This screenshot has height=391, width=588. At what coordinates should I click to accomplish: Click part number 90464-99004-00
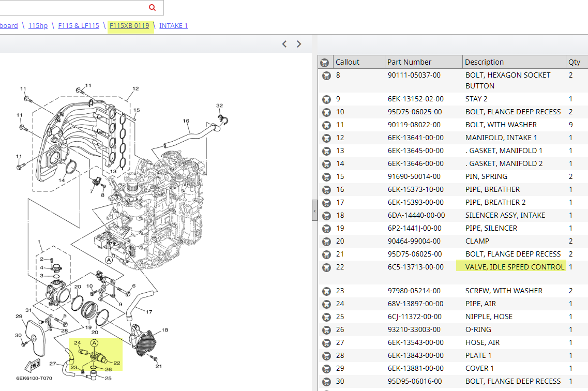[414, 241]
